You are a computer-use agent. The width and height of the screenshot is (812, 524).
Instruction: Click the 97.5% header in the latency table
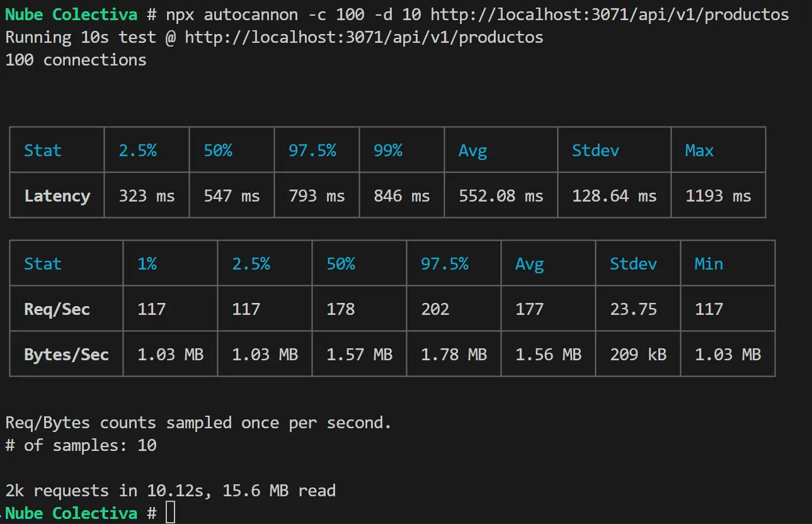[x=312, y=151]
